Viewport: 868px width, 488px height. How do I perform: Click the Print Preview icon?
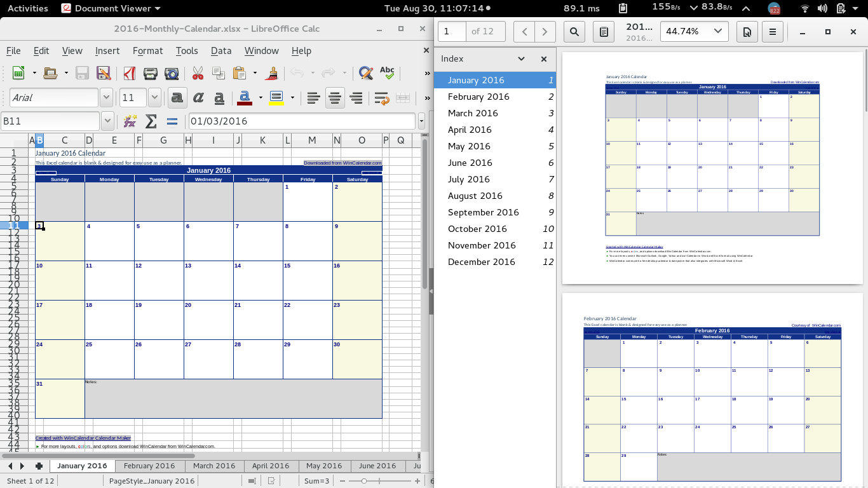(172, 72)
